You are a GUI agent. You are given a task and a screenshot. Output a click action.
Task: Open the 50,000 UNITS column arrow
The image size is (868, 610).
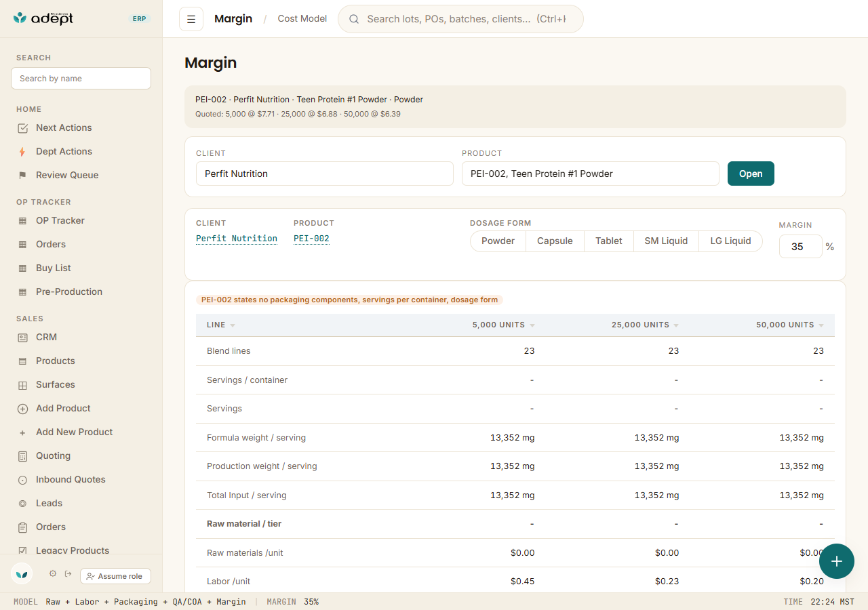tap(821, 325)
